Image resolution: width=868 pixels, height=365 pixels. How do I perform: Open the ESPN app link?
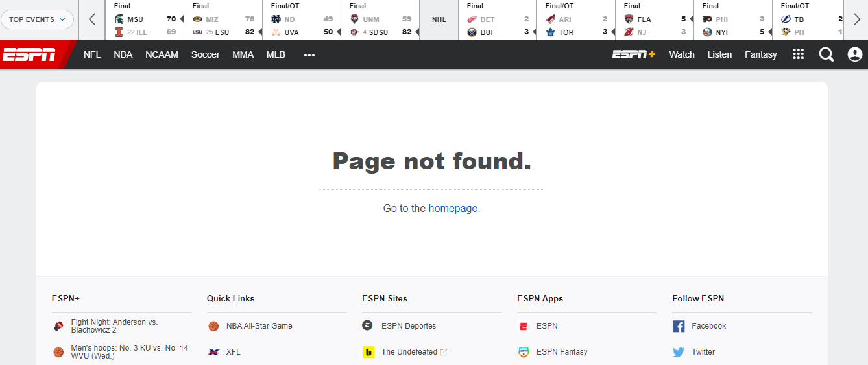pos(547,326)
